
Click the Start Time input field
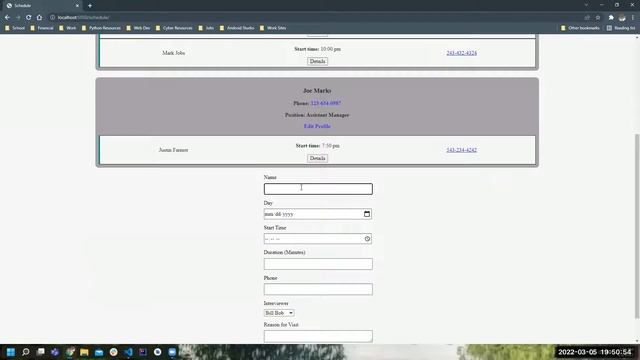click(318, 239)
